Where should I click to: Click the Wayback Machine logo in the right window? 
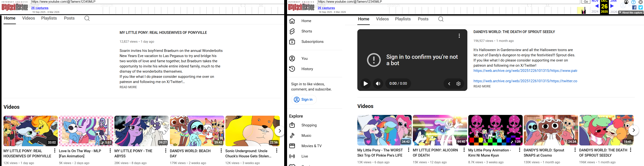click(x=301, y=6)
